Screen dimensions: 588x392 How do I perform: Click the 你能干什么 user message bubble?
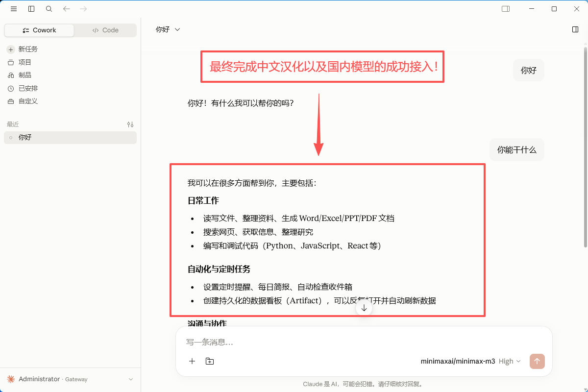point(517,150)
